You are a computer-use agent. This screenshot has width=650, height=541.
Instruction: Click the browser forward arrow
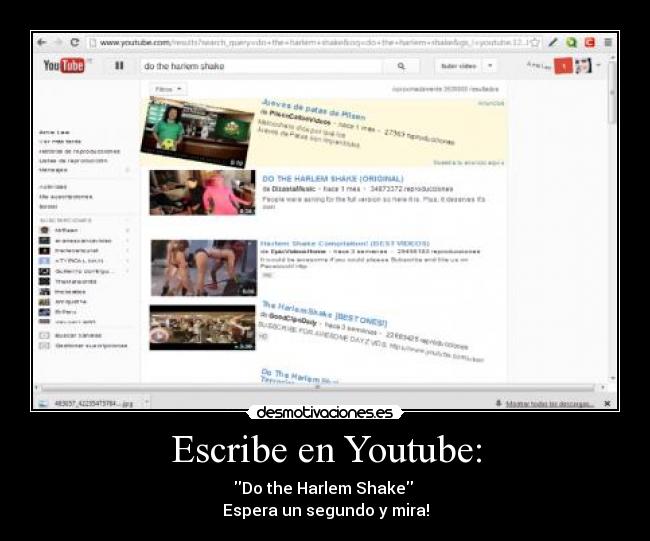(58, 42)
